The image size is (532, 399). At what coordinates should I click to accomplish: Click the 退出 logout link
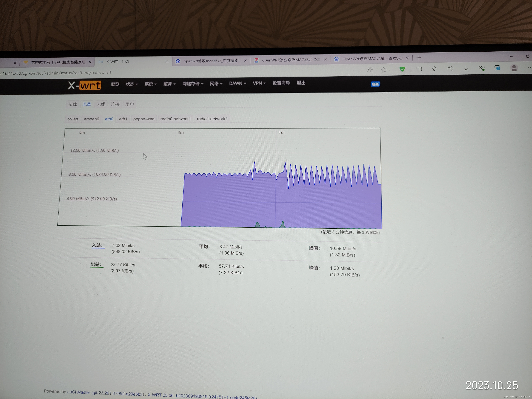[301, 83]
